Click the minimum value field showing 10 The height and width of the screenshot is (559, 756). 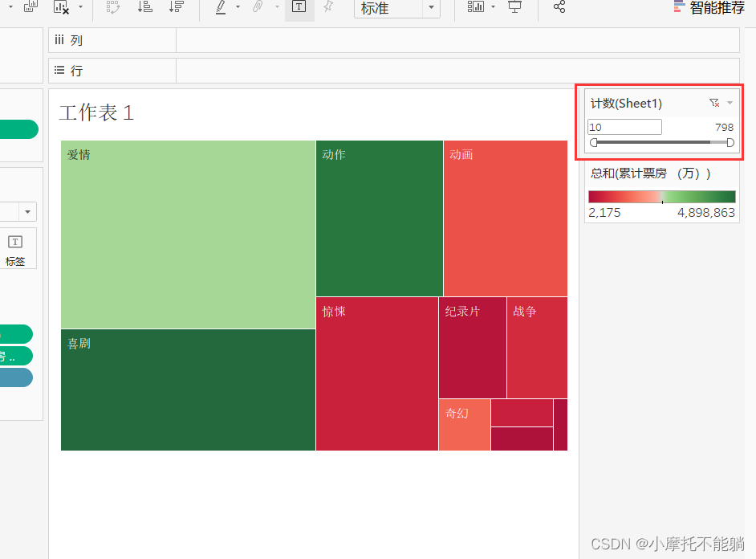pos(624,127)
